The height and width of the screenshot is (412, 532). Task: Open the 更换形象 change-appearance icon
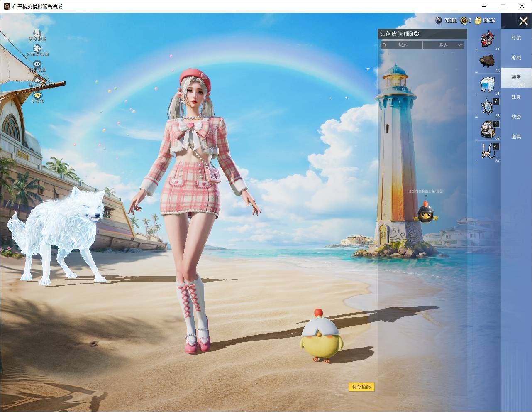37,33
